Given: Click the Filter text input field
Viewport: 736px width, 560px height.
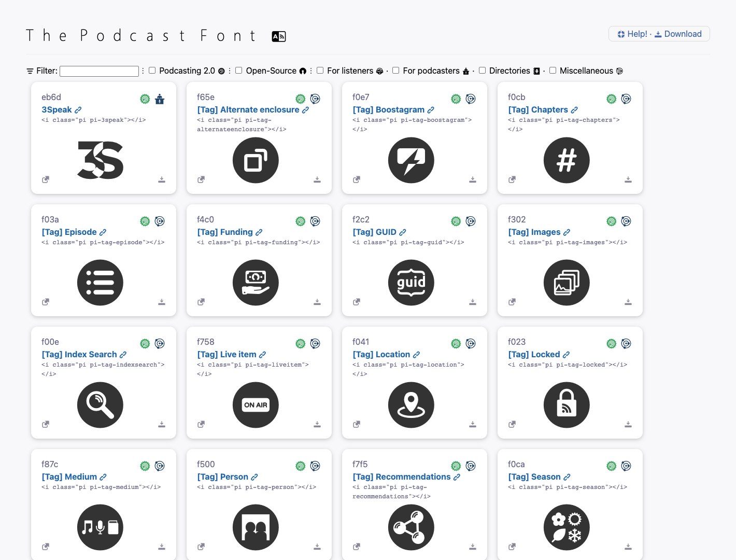Looking at the screenshot, I should 98,71.
